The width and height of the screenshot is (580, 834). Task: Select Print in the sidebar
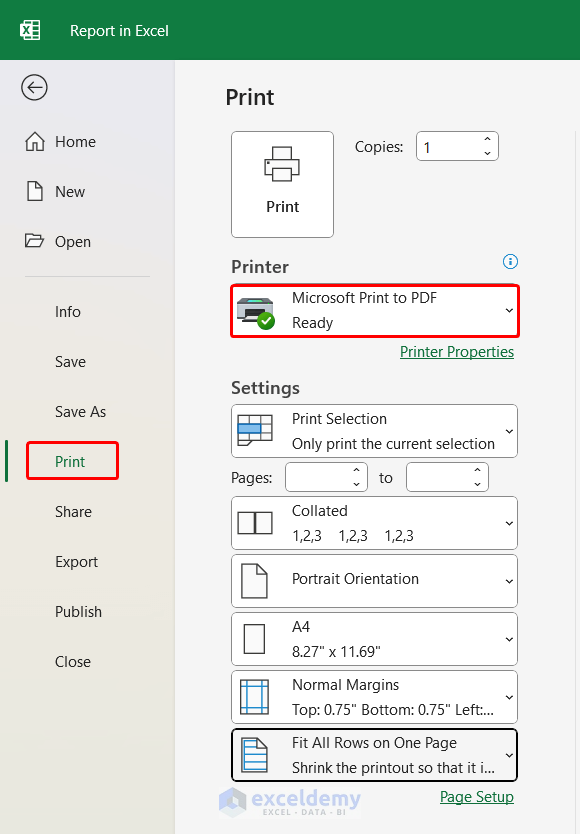tap(72, 461)
